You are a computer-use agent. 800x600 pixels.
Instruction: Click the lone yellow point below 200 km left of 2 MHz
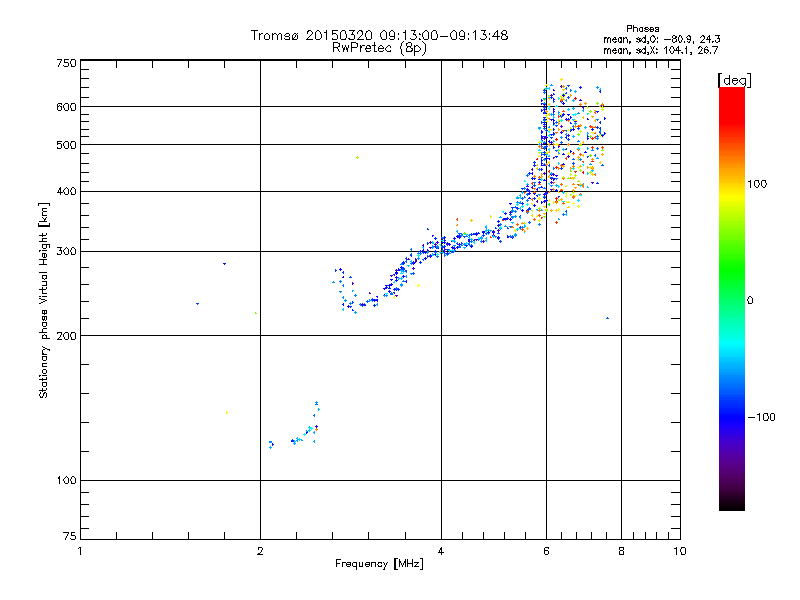pyautogui.click(x=227, y=412)
